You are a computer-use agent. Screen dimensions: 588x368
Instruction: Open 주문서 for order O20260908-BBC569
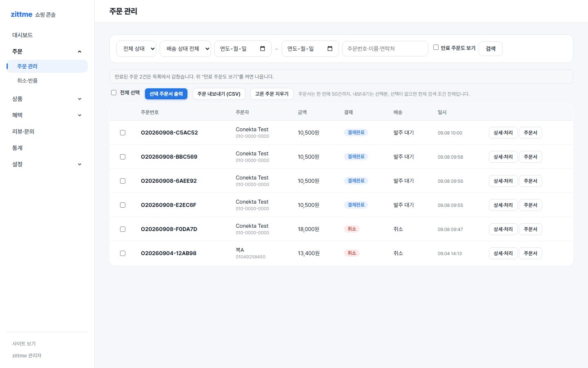(x=530, y=157)
